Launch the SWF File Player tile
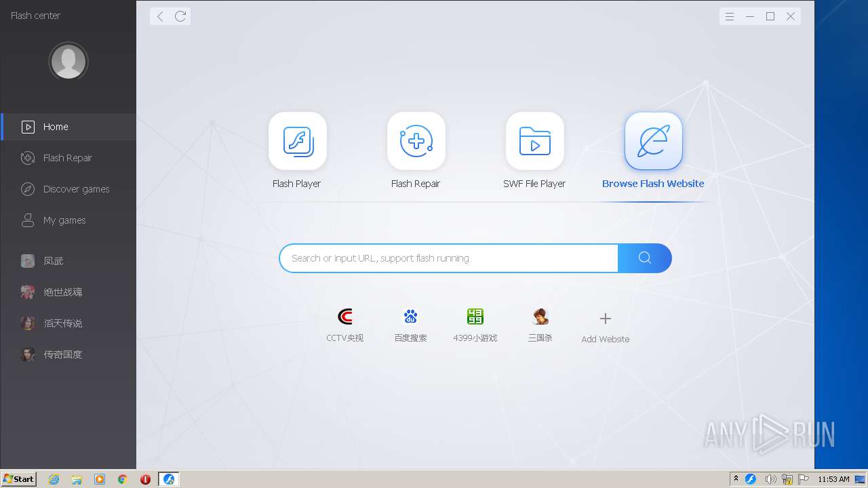 535,141
